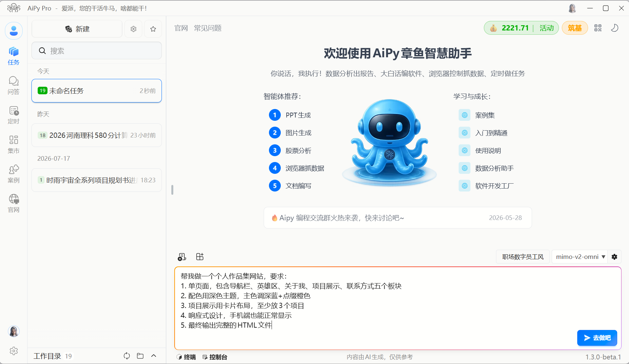Click the 筑基 badge button

point(575,28)
